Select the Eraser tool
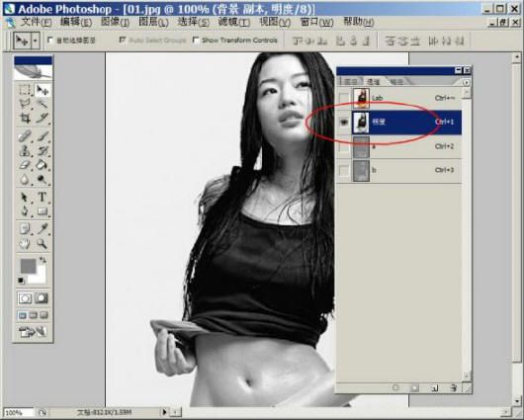524x420 pixels. tap(25, 165)
